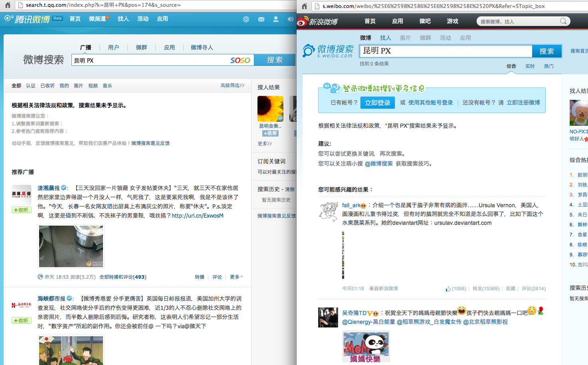Filter results by 音乐

[107, 86]
